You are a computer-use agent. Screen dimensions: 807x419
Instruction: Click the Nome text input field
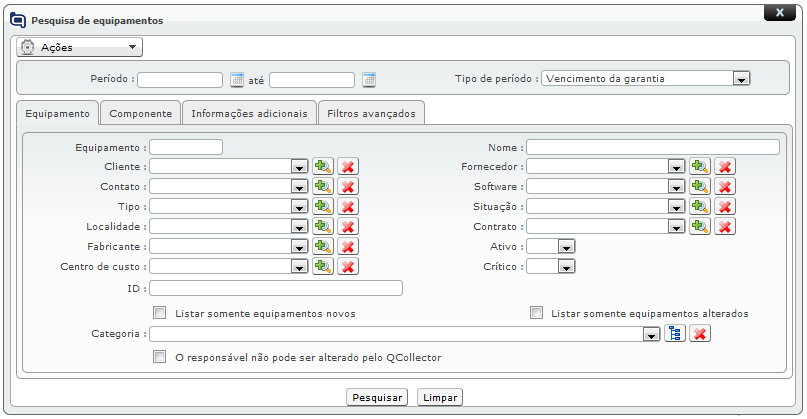pyautogui.click(x=653, y=147)
